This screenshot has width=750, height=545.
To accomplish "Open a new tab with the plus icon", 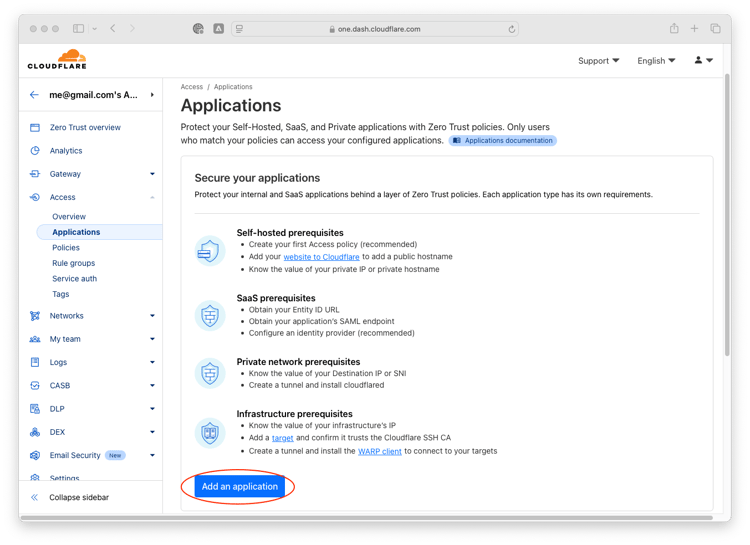I will 695,29.
